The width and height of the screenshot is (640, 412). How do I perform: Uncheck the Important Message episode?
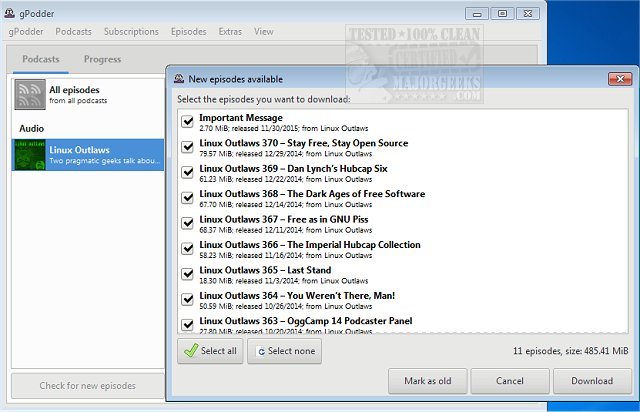(x=187, y=121)
